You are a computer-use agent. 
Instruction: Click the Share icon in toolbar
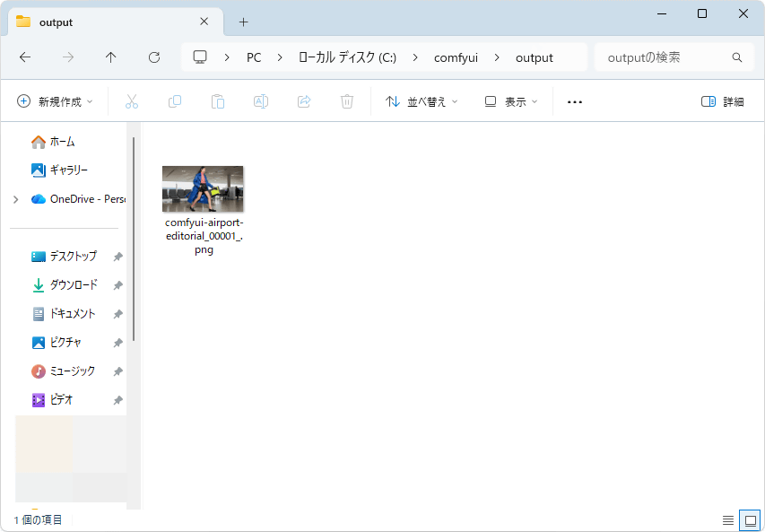pyautogui.click(x=304, y=101)
